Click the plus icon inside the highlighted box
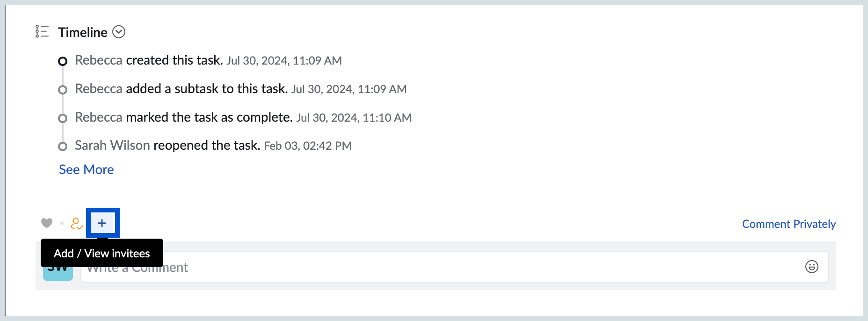This screenshot has height=321, width=868. [102, 223]
